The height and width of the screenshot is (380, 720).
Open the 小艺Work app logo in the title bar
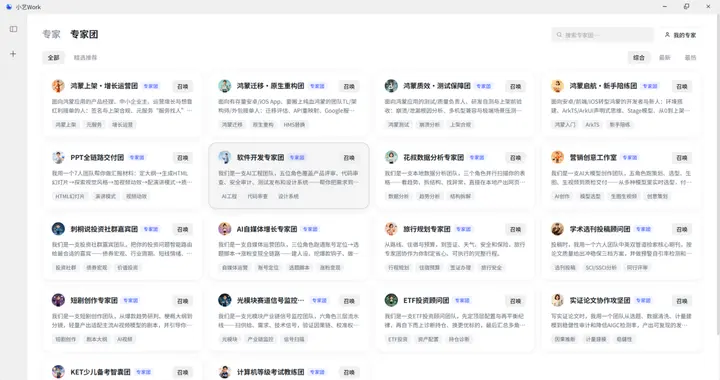(x=9, y=7)
